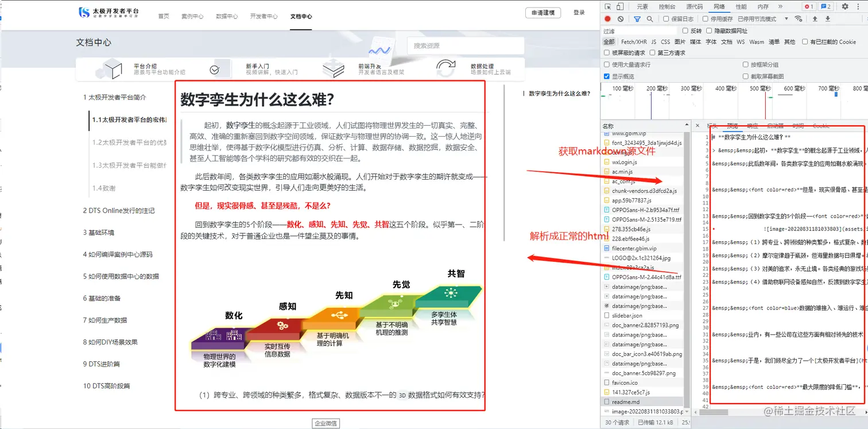The height and width of the screenshot is (429, 868).
Task: Go to 数据中心 in site navigation
Action: point(227,17)
